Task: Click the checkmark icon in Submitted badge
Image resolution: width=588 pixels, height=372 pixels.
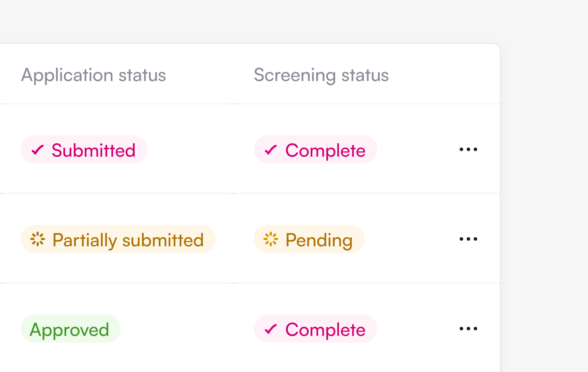Action: click(x=38, y=150)
